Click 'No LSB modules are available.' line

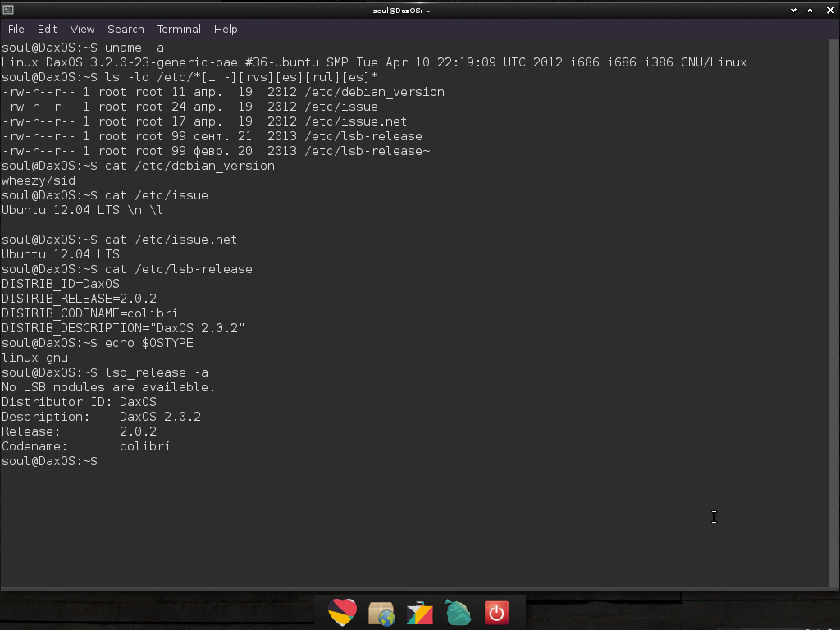tap(108, 387)
